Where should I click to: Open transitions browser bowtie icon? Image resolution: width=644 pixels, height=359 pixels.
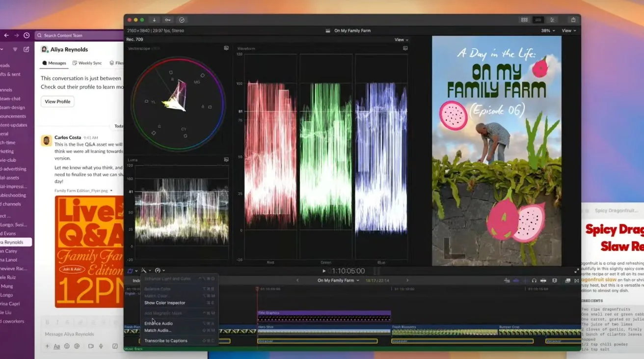[577, 280]
